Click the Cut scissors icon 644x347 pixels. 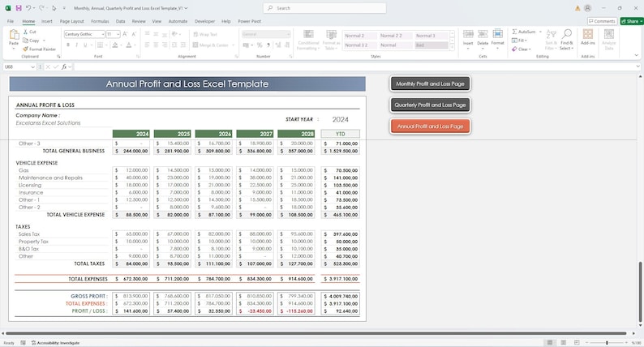click(25, 32)
